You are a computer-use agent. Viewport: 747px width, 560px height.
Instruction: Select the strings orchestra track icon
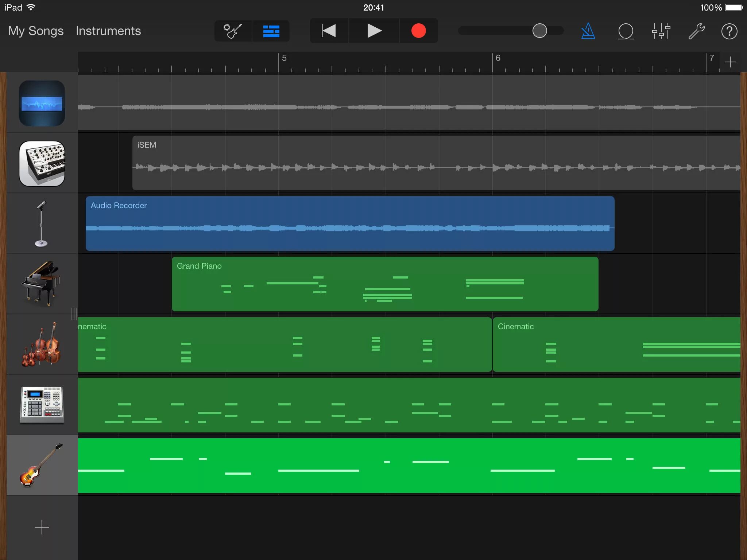click(x=42, y=344)
